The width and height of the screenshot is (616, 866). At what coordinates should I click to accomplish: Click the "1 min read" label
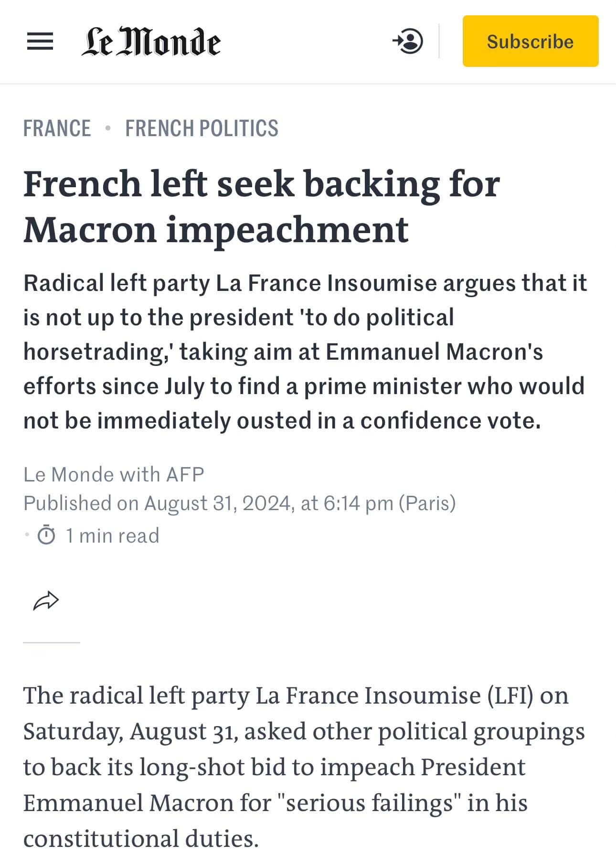coord(112,535)
